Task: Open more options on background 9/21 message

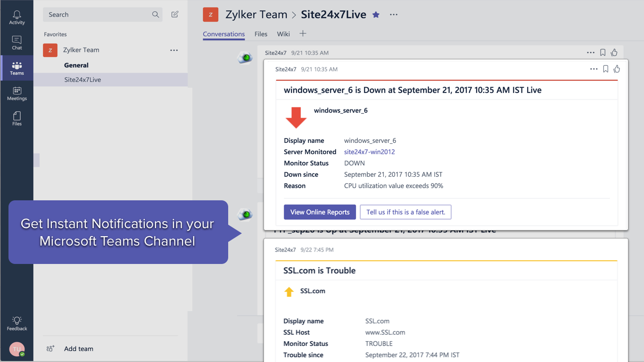Action: (x=591, y=53)
